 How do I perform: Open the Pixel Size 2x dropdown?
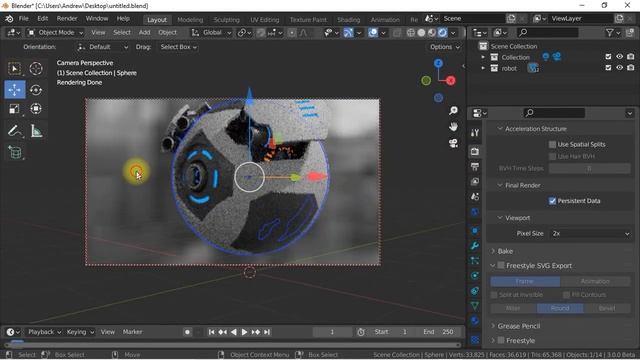[590, 233]
